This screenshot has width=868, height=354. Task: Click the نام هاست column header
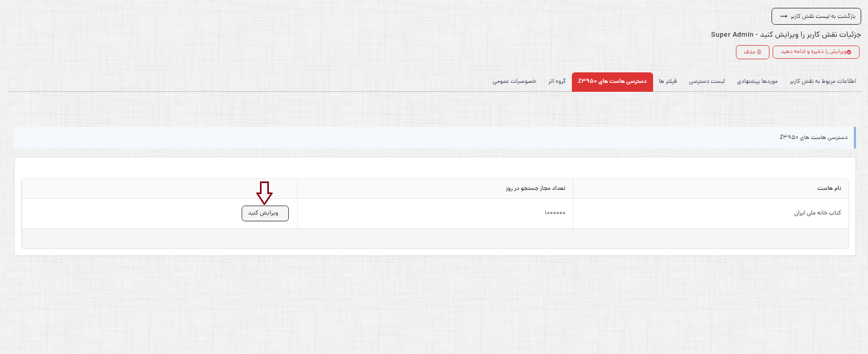pos(829,188)
